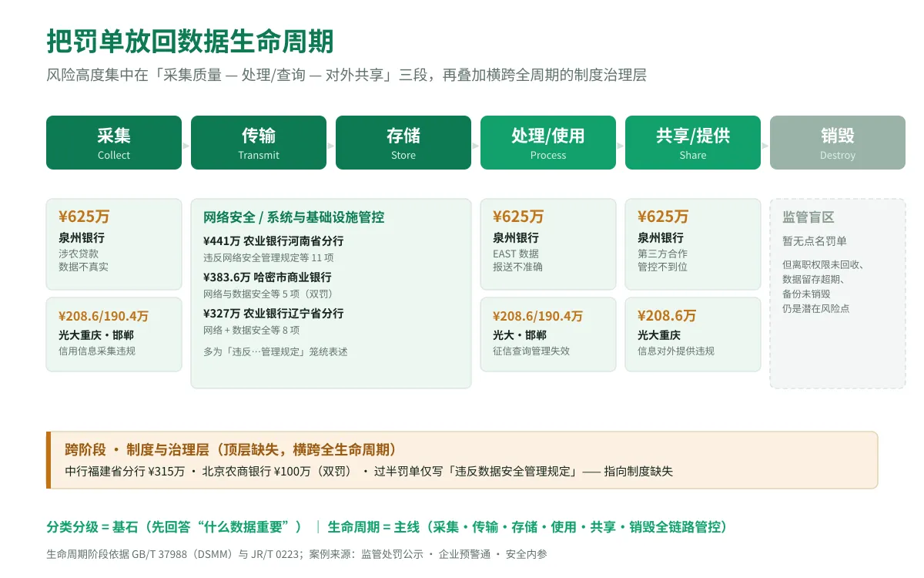
Task: Click the 监管盲区 heading
Action: point(808,217)
